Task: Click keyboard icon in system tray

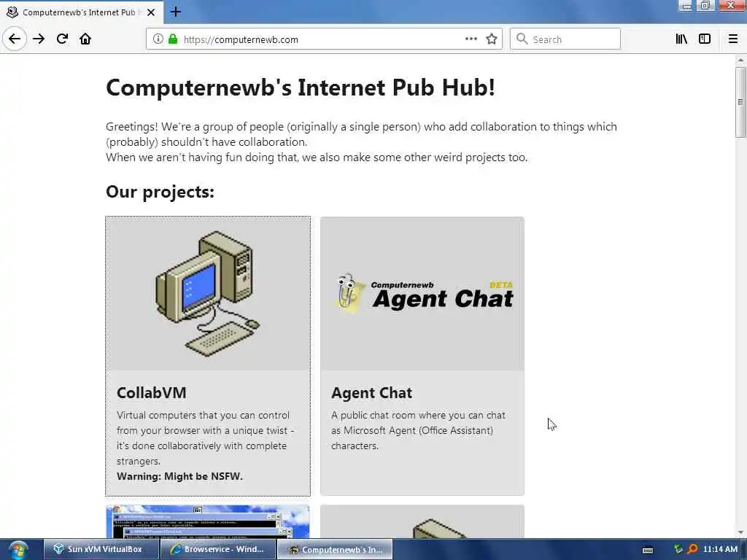Action: (x=648, y=550)
